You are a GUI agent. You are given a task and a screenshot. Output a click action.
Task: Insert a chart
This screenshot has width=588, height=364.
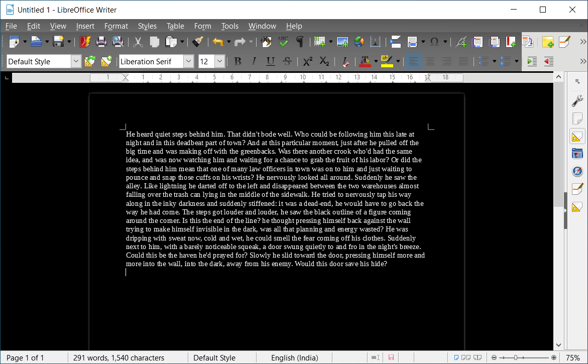359,42
